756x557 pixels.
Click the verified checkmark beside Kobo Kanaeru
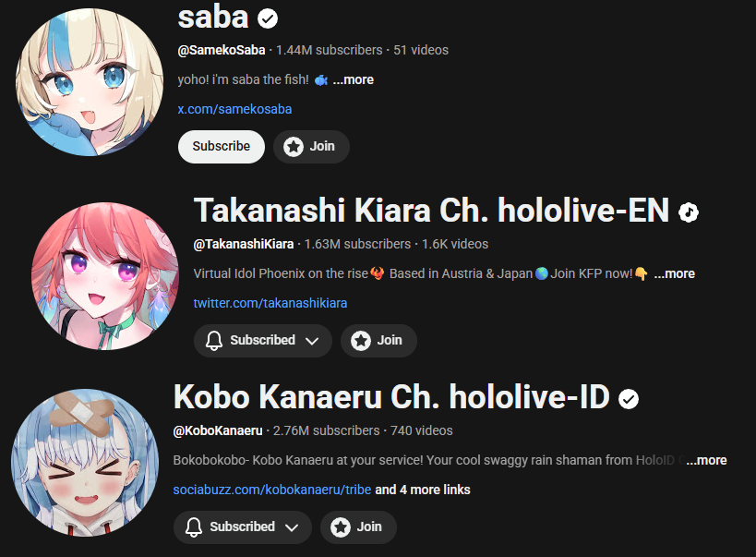629,399
